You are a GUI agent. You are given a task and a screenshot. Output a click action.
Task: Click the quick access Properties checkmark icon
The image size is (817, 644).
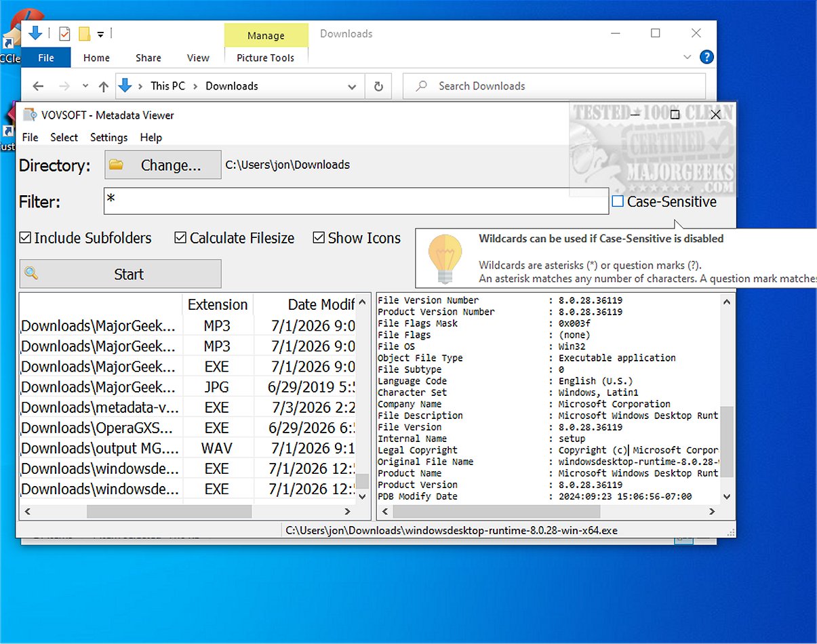pos(64,33)
